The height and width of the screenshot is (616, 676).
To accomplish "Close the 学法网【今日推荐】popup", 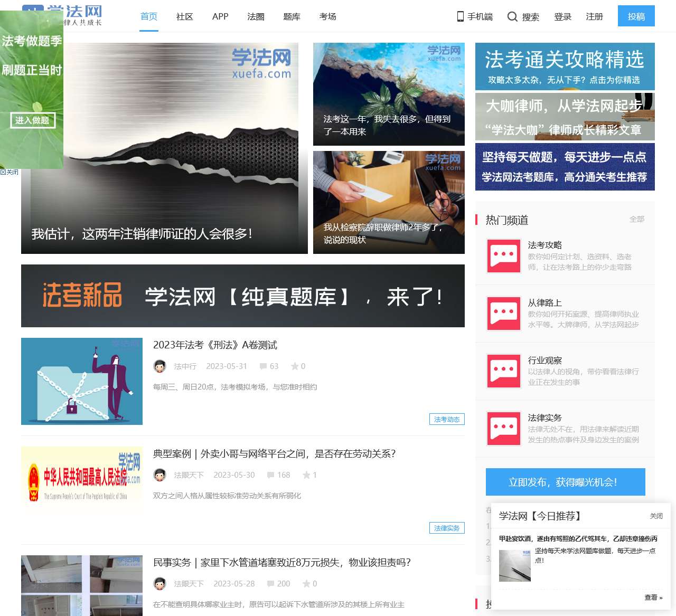I will pyautogui.click(x=656, y=516).
